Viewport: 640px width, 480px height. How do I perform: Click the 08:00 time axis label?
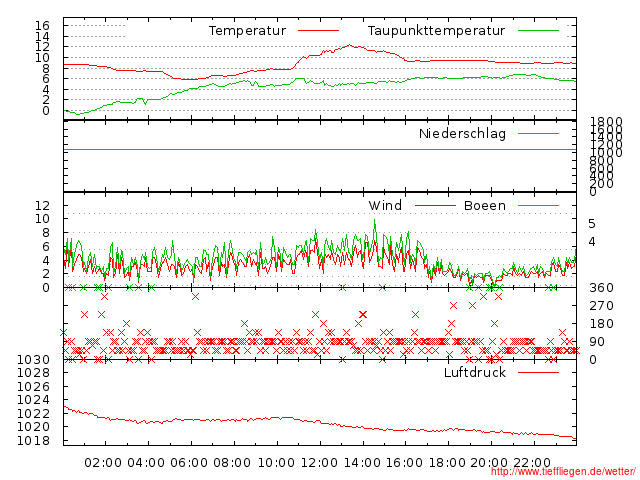232,463
